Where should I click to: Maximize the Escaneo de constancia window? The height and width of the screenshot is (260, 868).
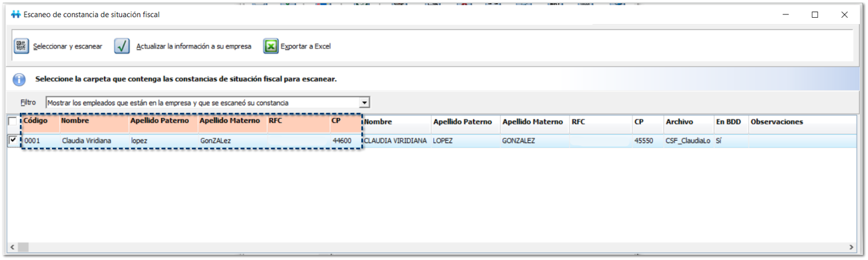tap(814, 15)
